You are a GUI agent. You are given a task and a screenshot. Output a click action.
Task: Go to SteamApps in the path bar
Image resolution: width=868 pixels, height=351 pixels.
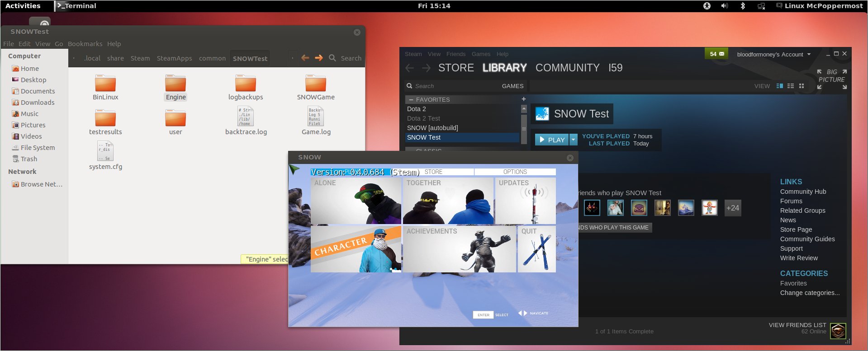(174, 58)
